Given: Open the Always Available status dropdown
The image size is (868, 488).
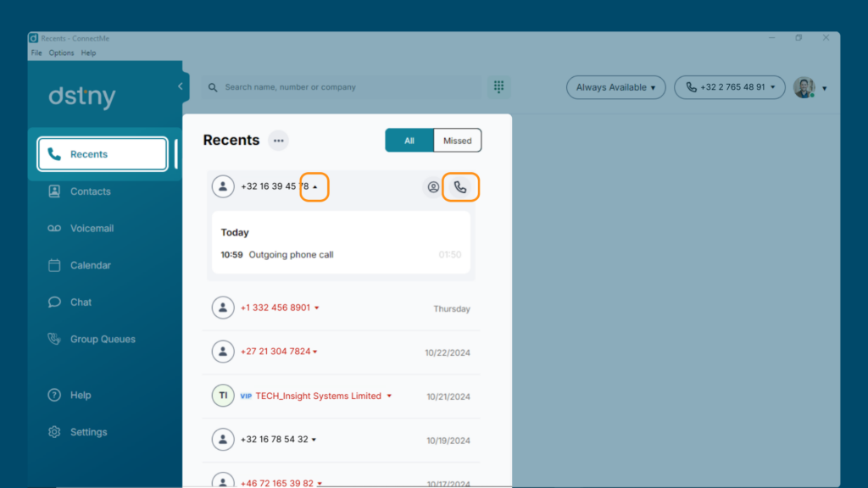Looking at the screenshot, I should 615,87.
